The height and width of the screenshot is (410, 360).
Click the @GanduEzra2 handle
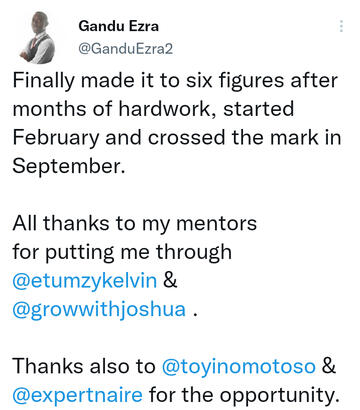pyautogui.click(x=126, y=49)
